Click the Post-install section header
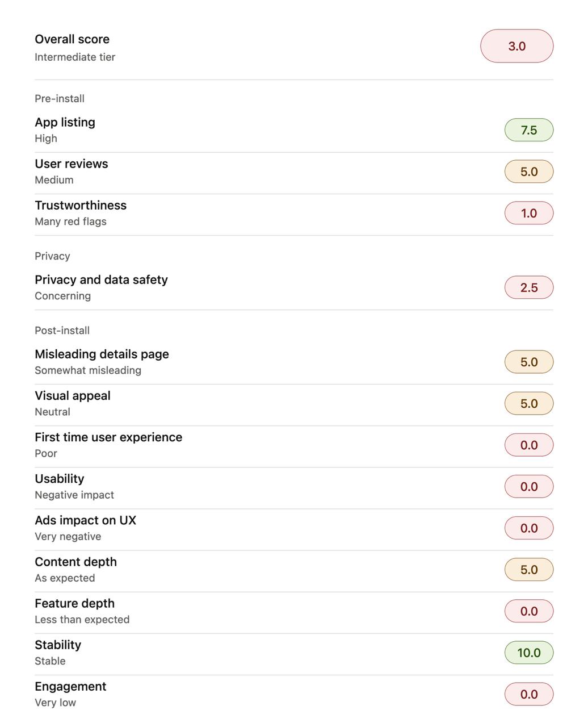Viewport: 588px width, 727px height. point(62,330)
